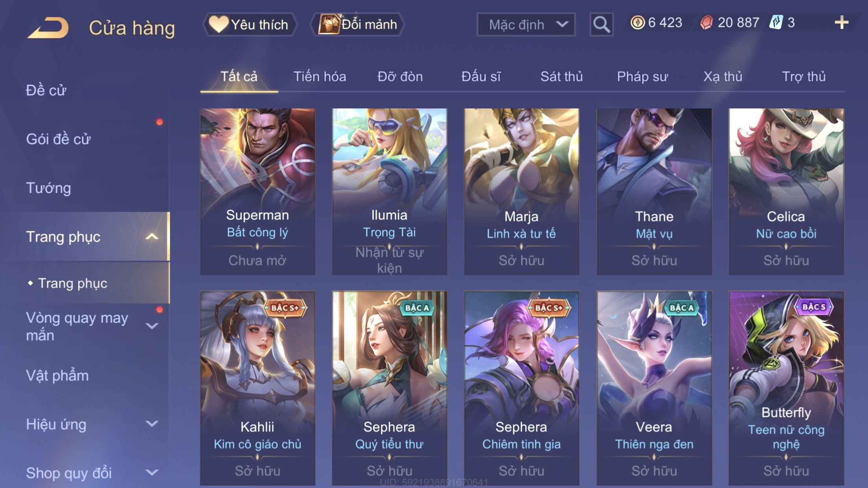Switch to the Tiến hóa tab

coord(320,76)
